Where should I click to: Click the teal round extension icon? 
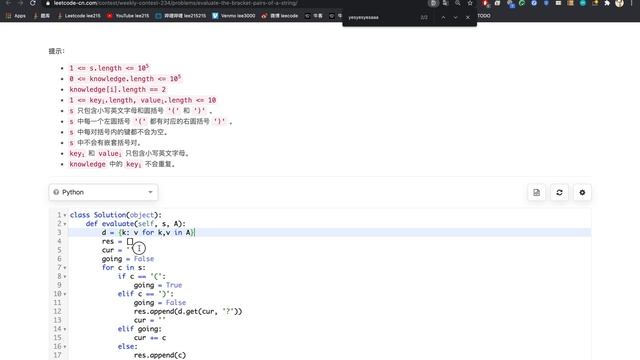pos(583,3)
